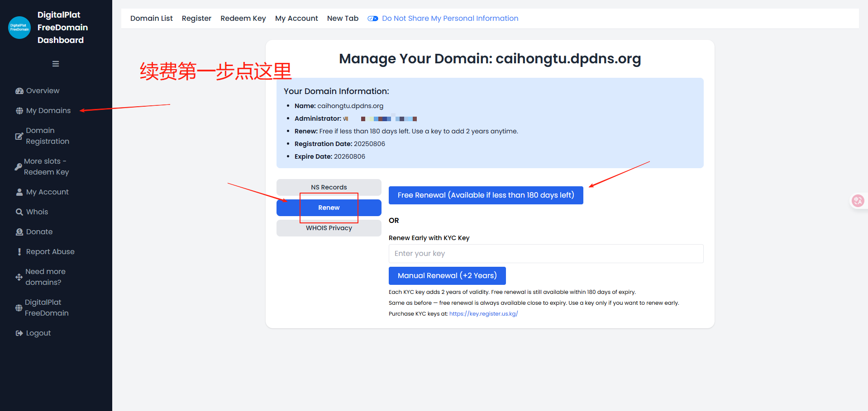Open Redeem Key in top navigation
This screenshot has height=411, width=868.
tap(243, 19)
